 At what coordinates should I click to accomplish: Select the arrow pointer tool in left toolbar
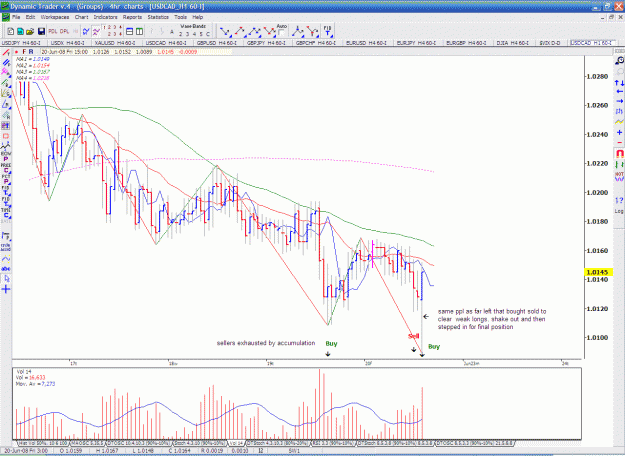(x=6, y=279)
